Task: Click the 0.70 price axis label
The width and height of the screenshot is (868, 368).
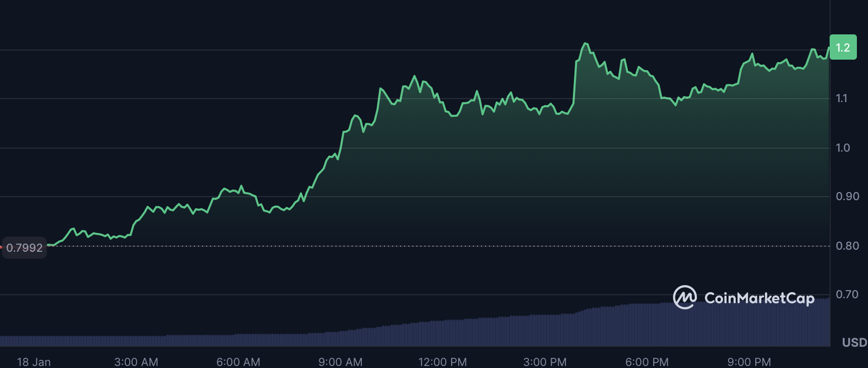Action: (x=847, y=294)
